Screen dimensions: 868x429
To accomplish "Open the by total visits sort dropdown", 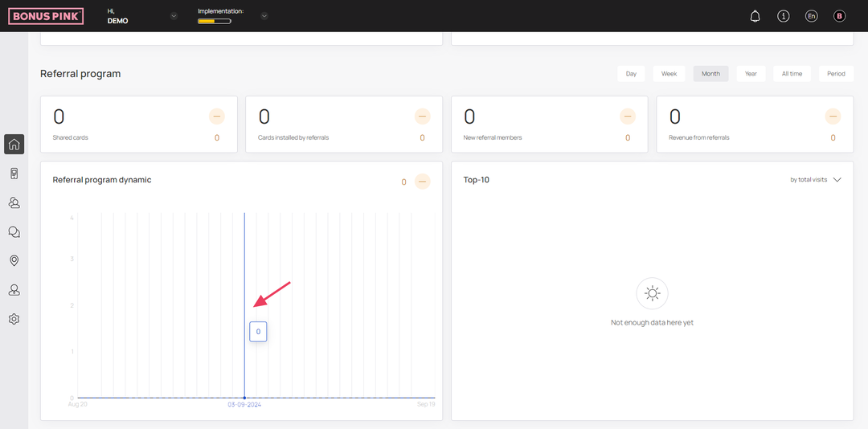I will click(x=816, y=180).
